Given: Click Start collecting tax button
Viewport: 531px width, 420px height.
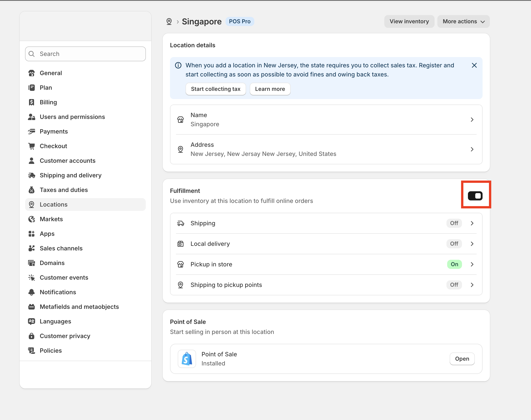Looking at the screenshot, I should [x=215, y=89].
